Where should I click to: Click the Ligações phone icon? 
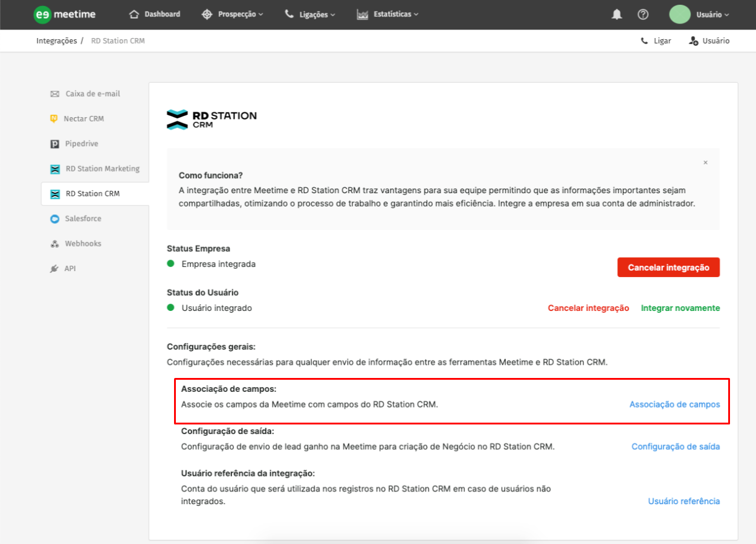(289, 14)
